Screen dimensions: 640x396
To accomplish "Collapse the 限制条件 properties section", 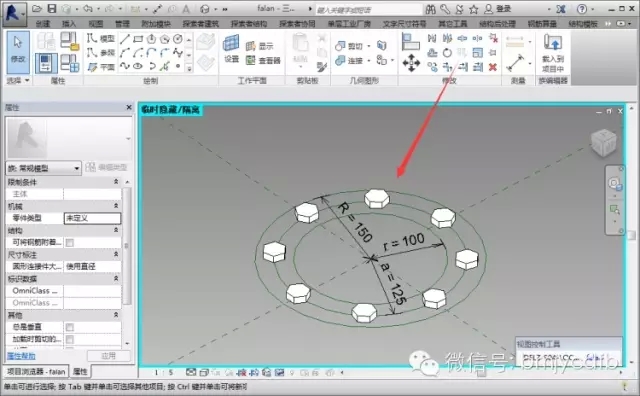I will coord(116,182).
